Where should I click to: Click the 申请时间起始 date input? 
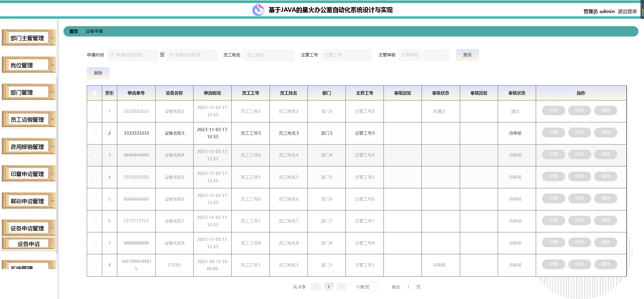[133, 55]
